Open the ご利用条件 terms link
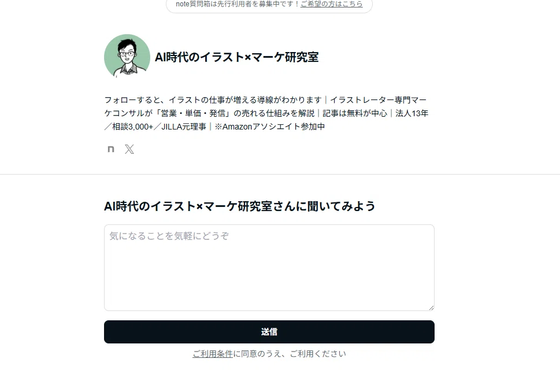Image resolution: width=560 pixels, height=392 pixels. pyautogui.click(x=213, y=354)
